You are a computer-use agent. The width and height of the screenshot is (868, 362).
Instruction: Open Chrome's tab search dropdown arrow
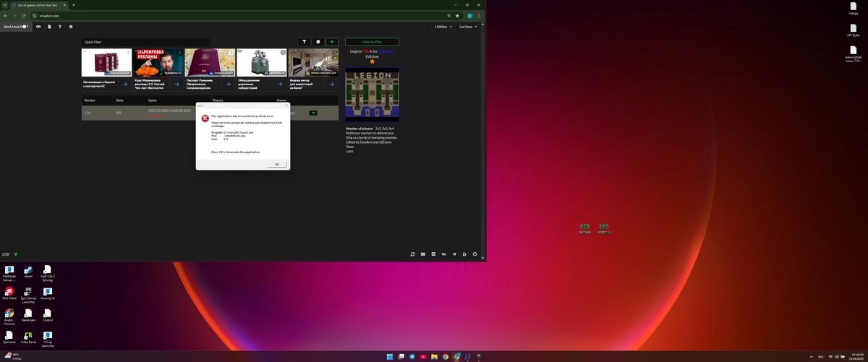pos(5,5)
